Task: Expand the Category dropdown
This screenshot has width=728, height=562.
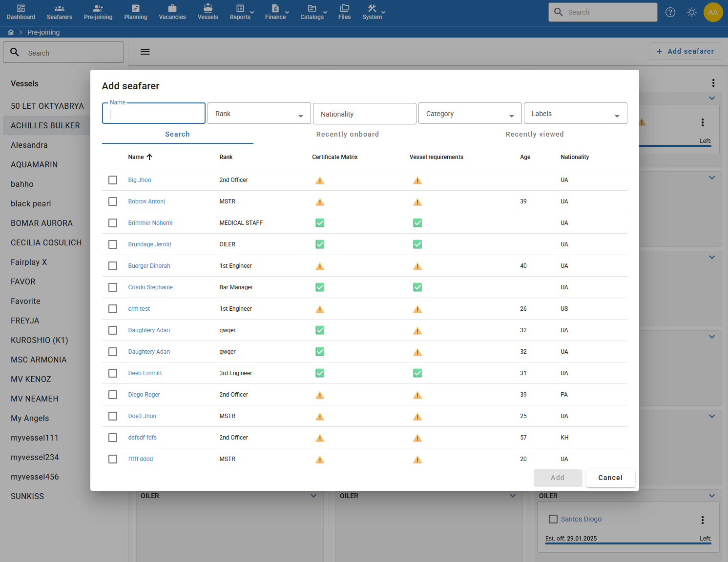Action: [x=470, y=114]
